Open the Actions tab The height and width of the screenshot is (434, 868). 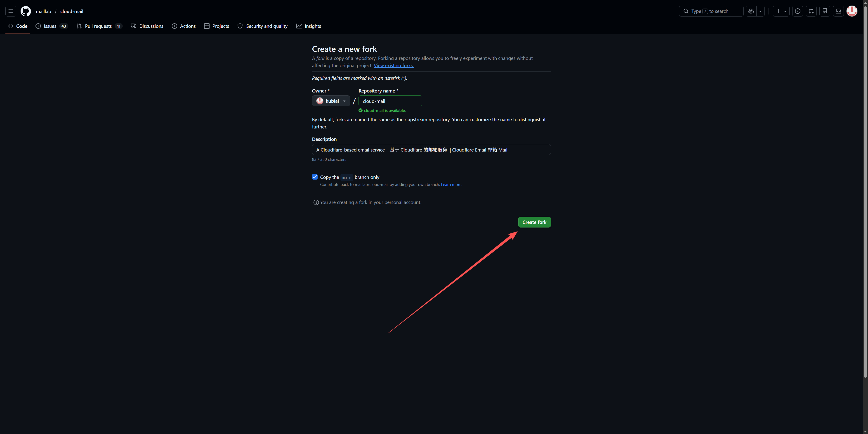coord(184,26)
